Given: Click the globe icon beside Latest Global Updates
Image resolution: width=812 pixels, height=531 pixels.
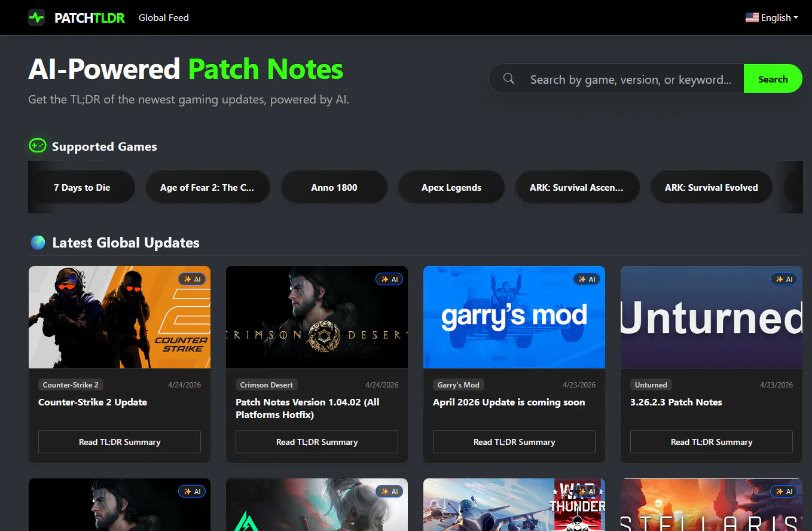Looking at the screenshot, I should coord(38,242).
